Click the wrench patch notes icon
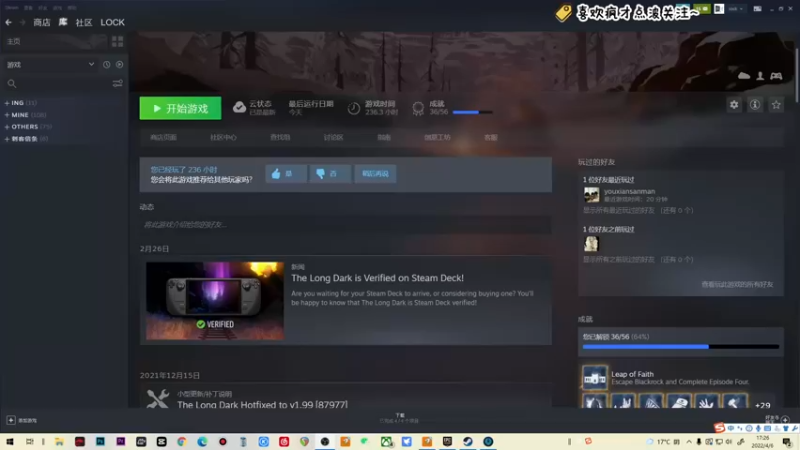800x450 pixels. click(x=158, y=398)
